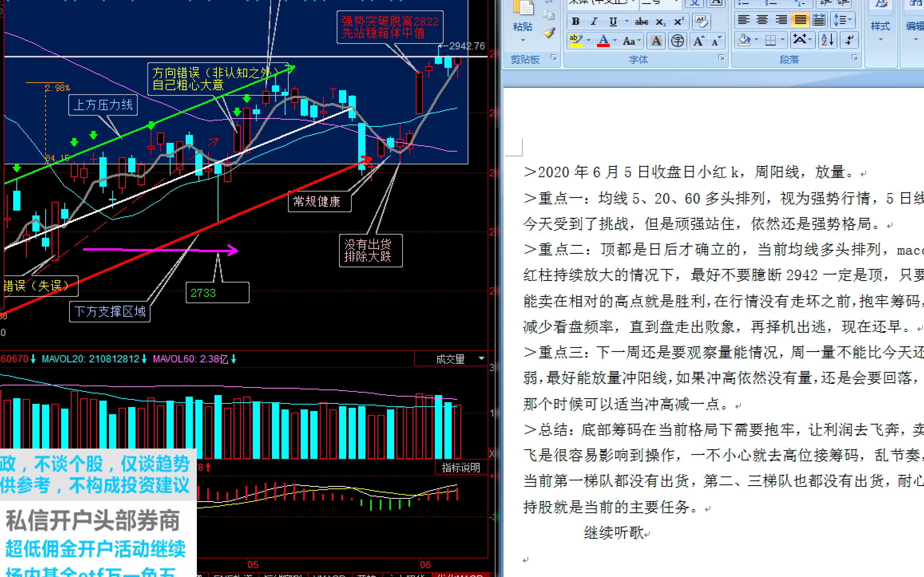Viewport: 924px width, 577px height.
Task: Click the 私信开户头部券商 banner text
Action: click(93, 520)
